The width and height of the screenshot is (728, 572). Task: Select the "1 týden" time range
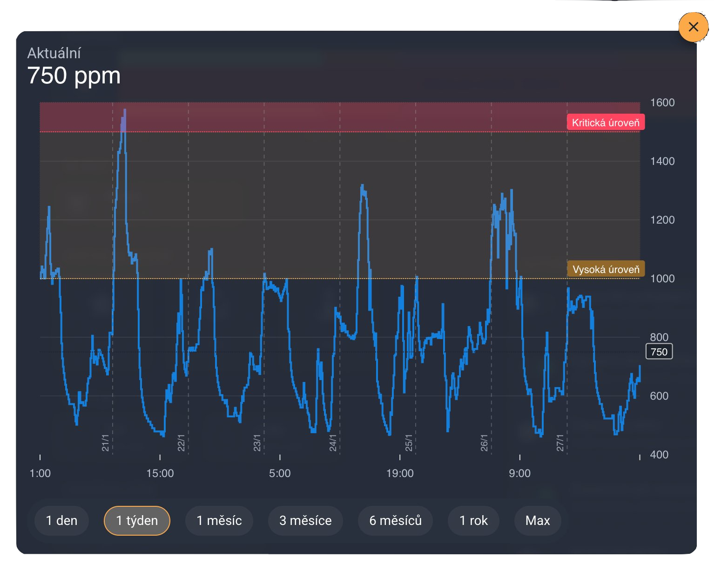[x=137, y=521]
